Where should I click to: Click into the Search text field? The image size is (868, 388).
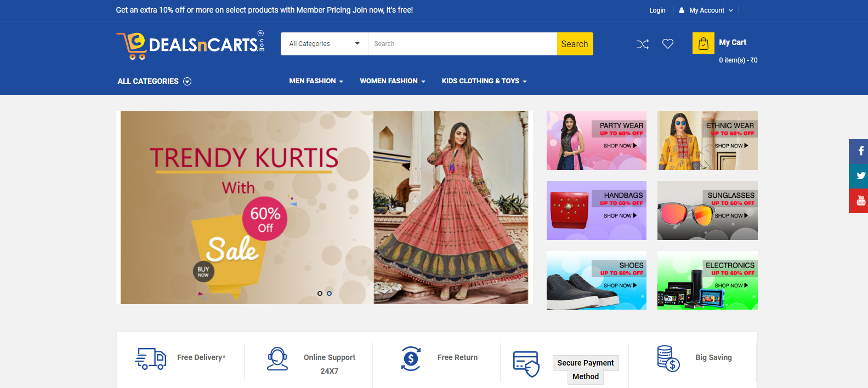(x=462, y=44)
